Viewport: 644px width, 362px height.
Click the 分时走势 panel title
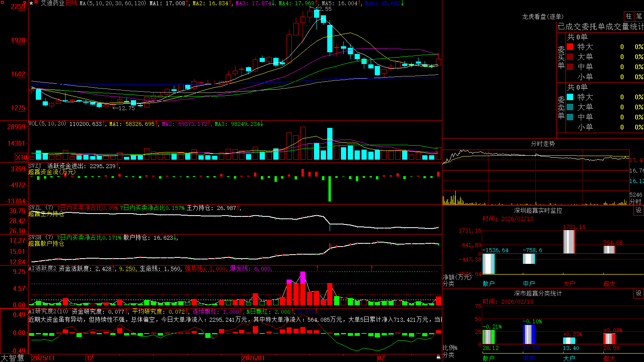point(543,144)
